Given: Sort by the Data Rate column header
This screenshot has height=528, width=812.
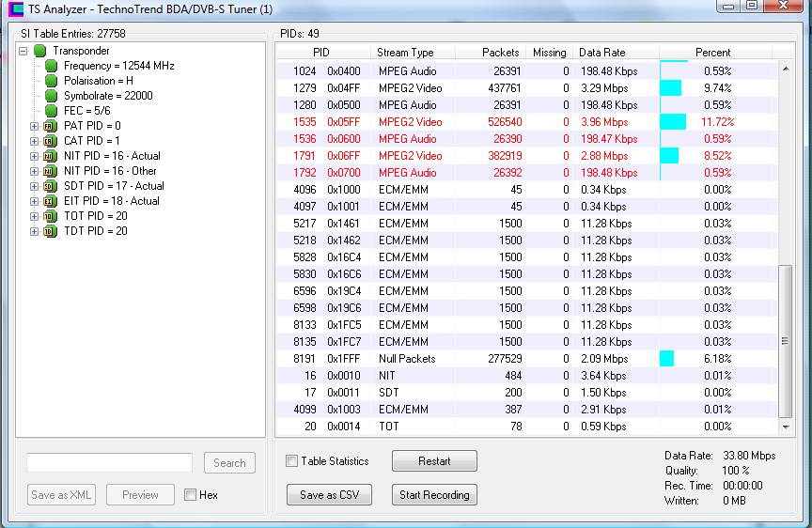Looking at the screenshot, I should pyautogui.click(x=601, y=53).
